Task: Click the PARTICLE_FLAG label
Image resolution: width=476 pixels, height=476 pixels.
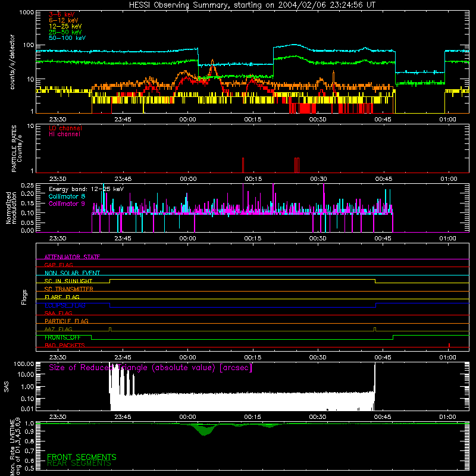Action: pyautogui.click(x=67, y=321)
